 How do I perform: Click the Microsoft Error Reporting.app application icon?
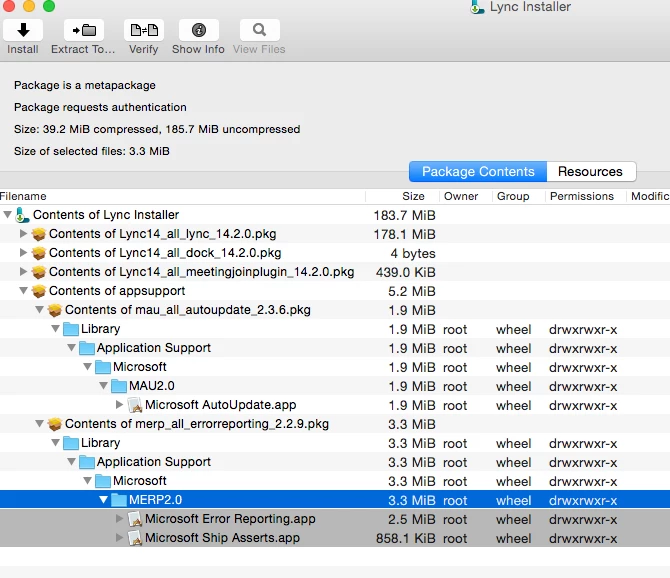(135, 519)
